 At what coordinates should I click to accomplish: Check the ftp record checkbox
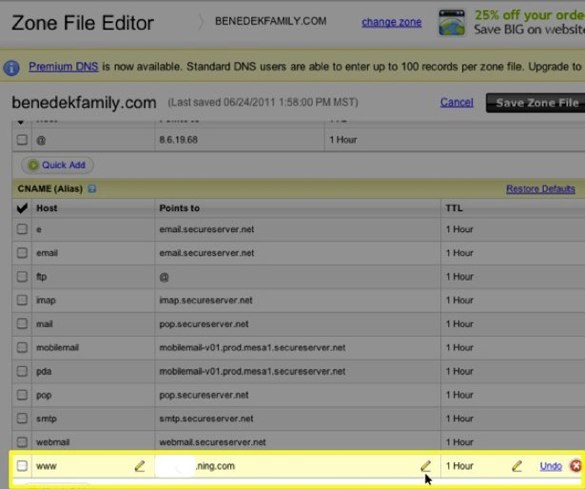pos(22,277)
